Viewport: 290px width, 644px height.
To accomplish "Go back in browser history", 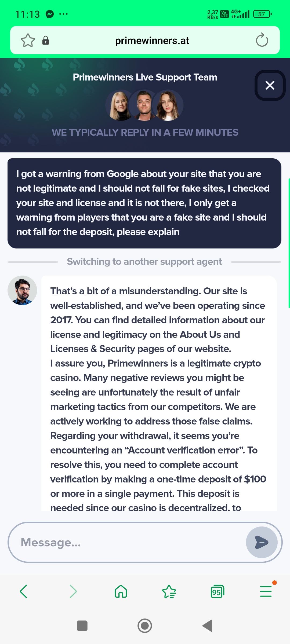I will [x=24, y=591].
